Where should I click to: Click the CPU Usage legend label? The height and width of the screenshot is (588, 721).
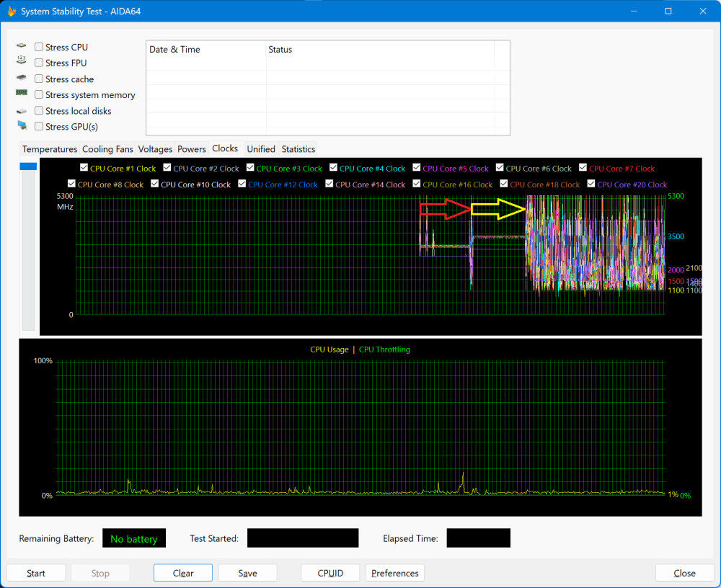coord(329,349)
